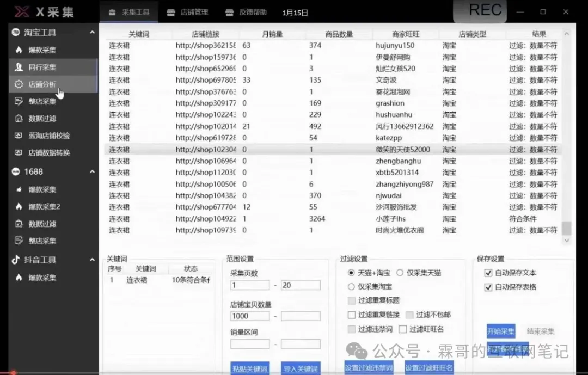
Task: Enable the 过滤重复链接 checkbox
Action: click(352, 315)
